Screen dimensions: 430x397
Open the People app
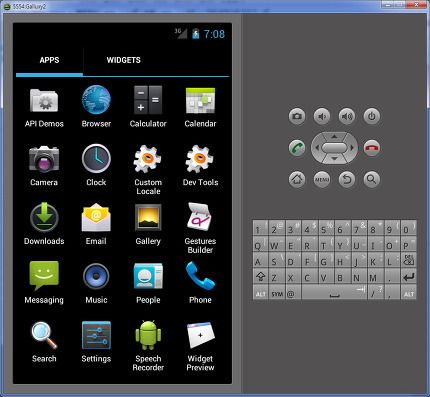[148, 283]
